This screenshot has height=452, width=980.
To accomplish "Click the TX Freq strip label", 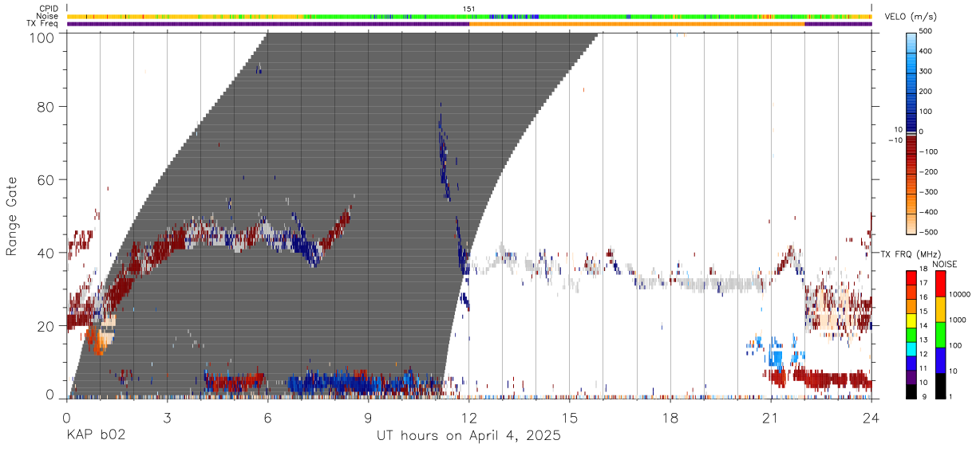I will (x=42, y=24).
